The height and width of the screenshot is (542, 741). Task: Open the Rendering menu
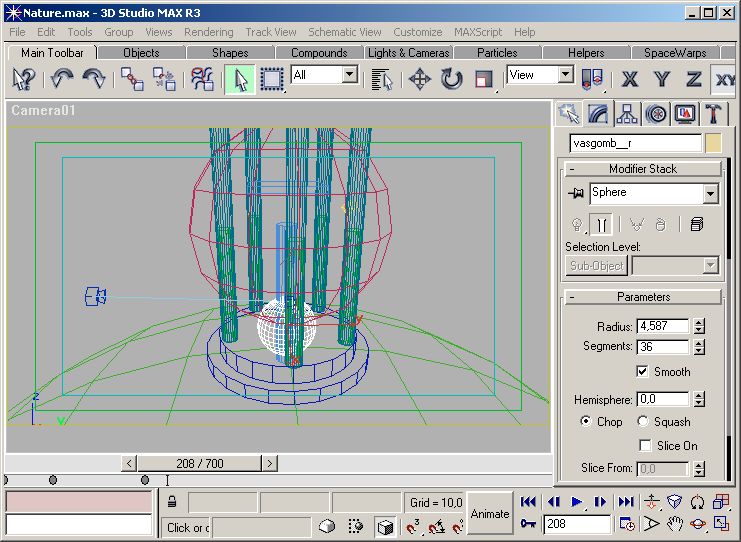click(208, 32)
